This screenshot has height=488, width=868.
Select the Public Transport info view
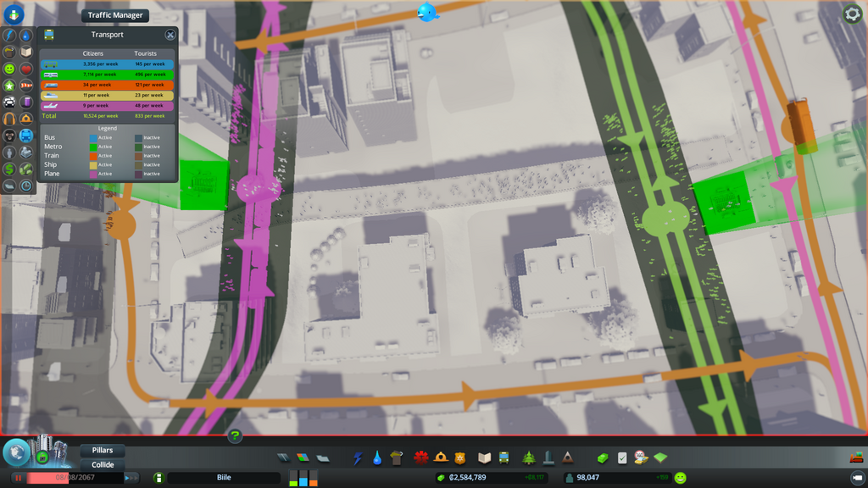coord(26,136)
